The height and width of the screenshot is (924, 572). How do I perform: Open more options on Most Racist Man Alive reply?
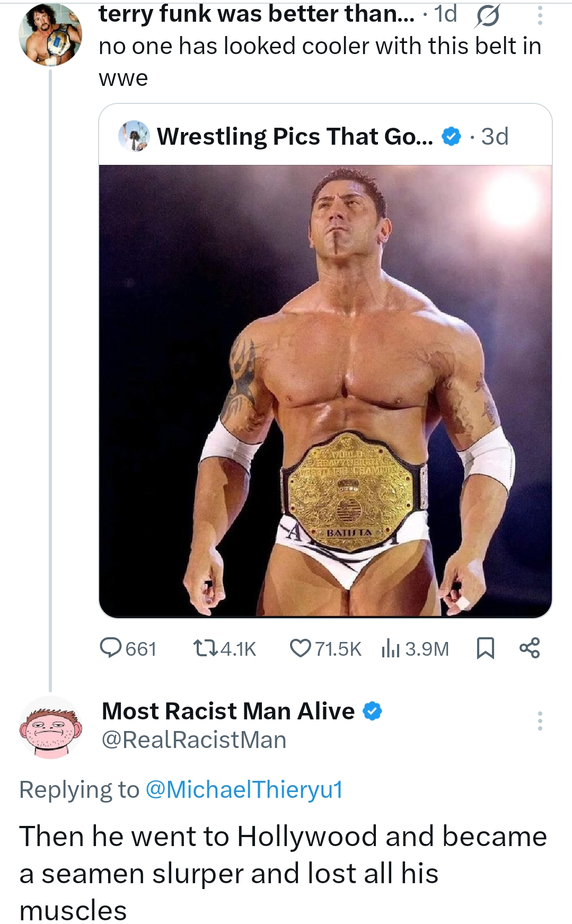[540, 721]
